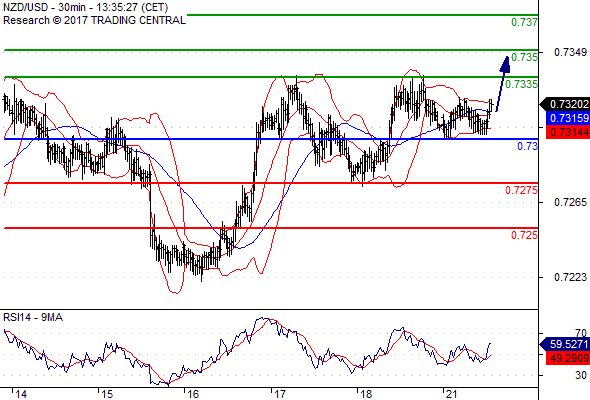The image size is (590, 400).
Task: Click date label 16 on time axis
Action: pyautogui.click(x=193, y=394)
